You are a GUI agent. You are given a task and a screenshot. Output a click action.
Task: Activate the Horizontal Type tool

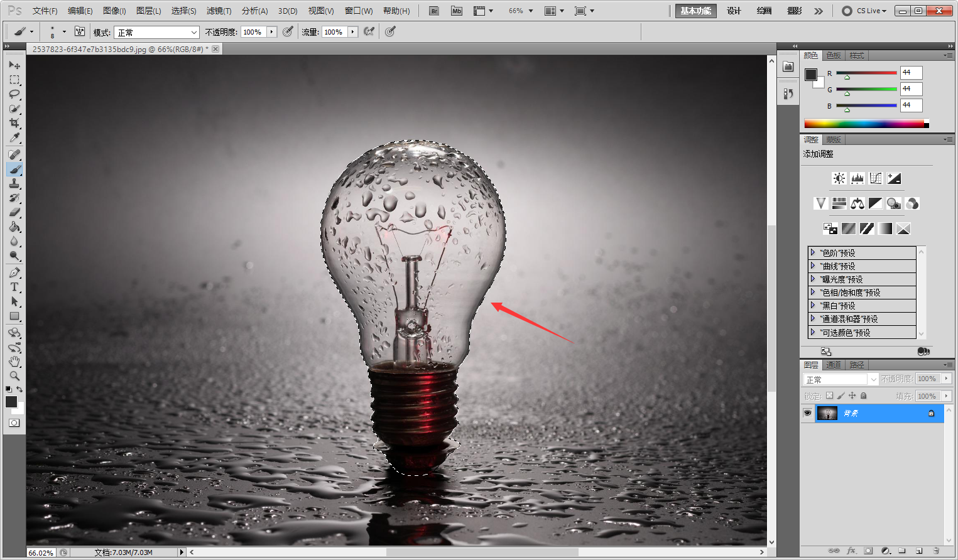coord(14,287)
